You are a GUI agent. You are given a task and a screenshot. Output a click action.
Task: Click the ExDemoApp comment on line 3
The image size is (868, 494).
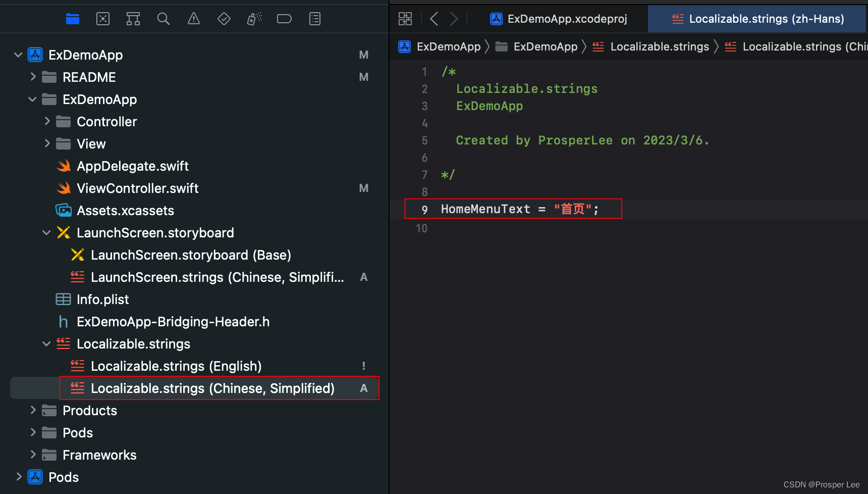click(x=490, y=106)
